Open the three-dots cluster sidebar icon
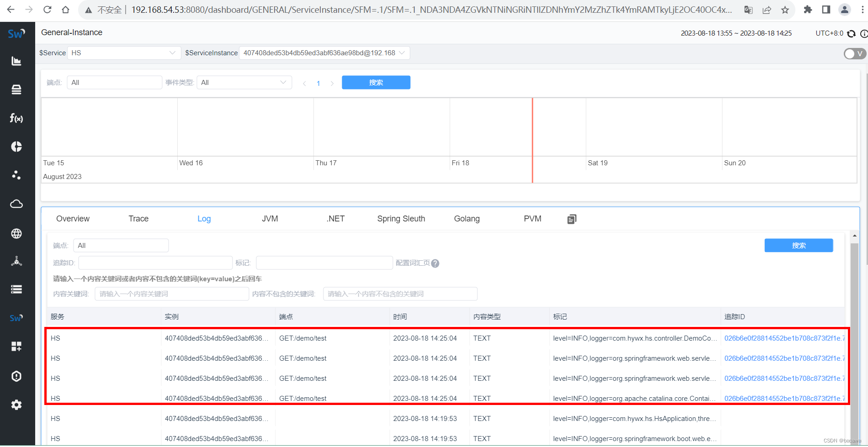The height and width of the screenshot is (447, 868). click(x=16, y=175)
